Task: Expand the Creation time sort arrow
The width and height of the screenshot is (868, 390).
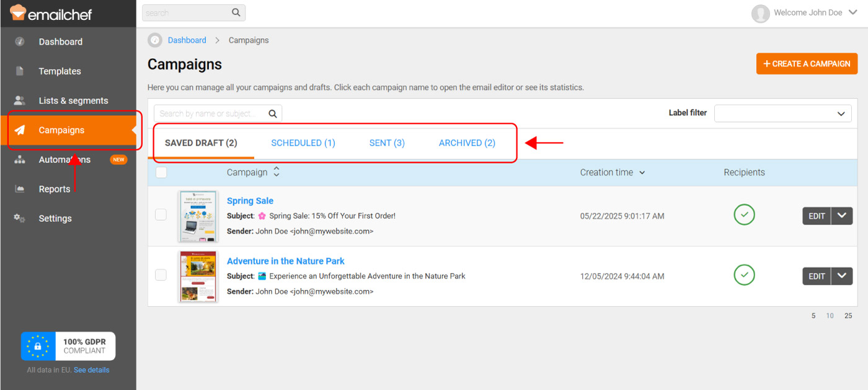Action: point(642,173)
